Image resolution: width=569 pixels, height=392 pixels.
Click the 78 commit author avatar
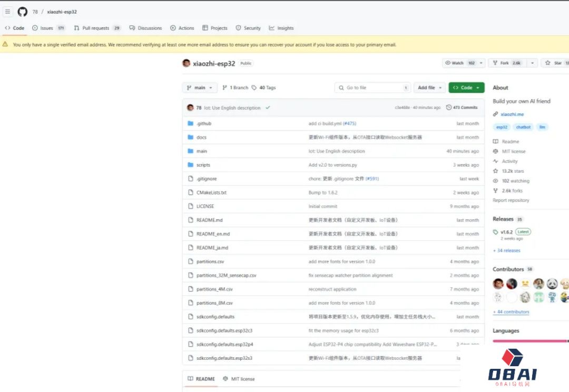pyautogui.click(x=190, y=107)
